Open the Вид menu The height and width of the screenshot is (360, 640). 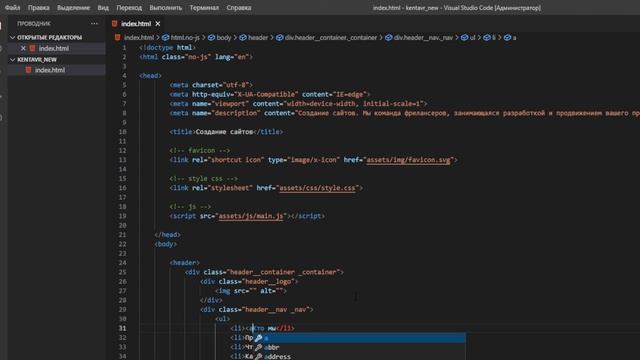point(103,8)
